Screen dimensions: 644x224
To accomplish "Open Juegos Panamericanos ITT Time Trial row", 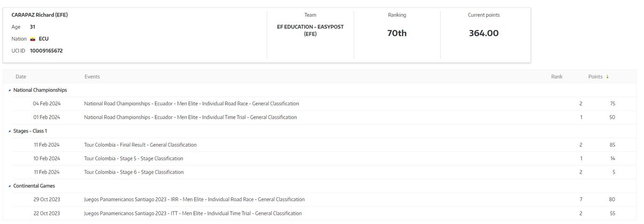I will [320, 213].
